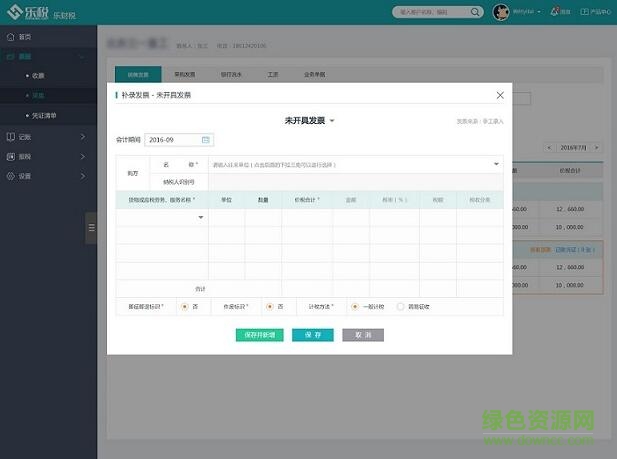The image size is (617, 459).
Task: Click the 会计期间 date field showing 2016-09
Action: 179,140
